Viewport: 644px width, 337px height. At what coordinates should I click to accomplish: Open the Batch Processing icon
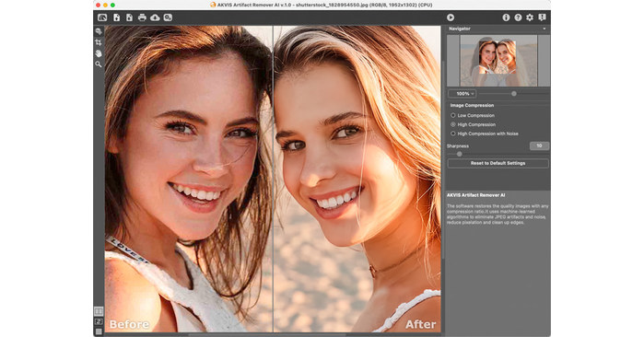pyautogui.click(x=168, y=17)
